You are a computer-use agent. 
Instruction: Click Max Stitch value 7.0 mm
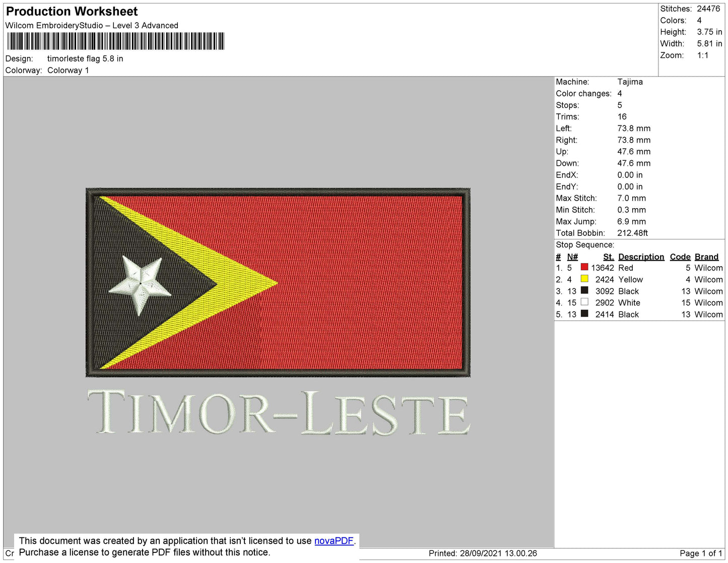631,199
